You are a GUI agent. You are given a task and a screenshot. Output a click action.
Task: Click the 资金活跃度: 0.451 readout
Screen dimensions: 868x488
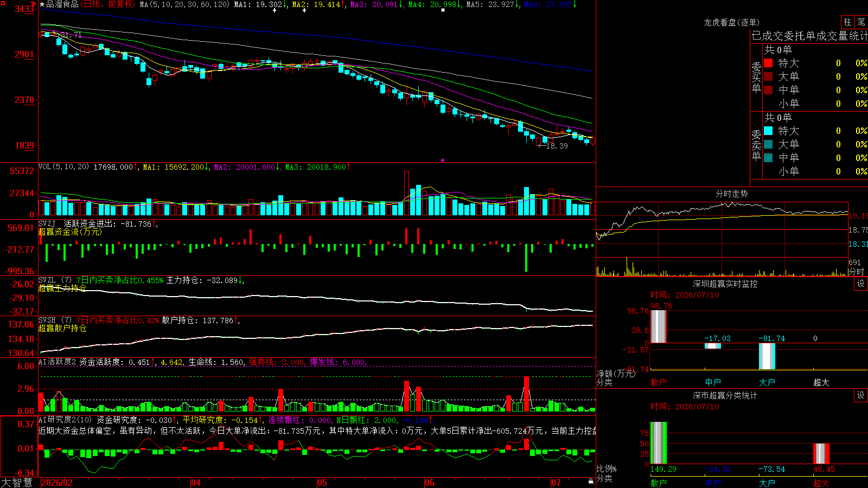[114, 362]
